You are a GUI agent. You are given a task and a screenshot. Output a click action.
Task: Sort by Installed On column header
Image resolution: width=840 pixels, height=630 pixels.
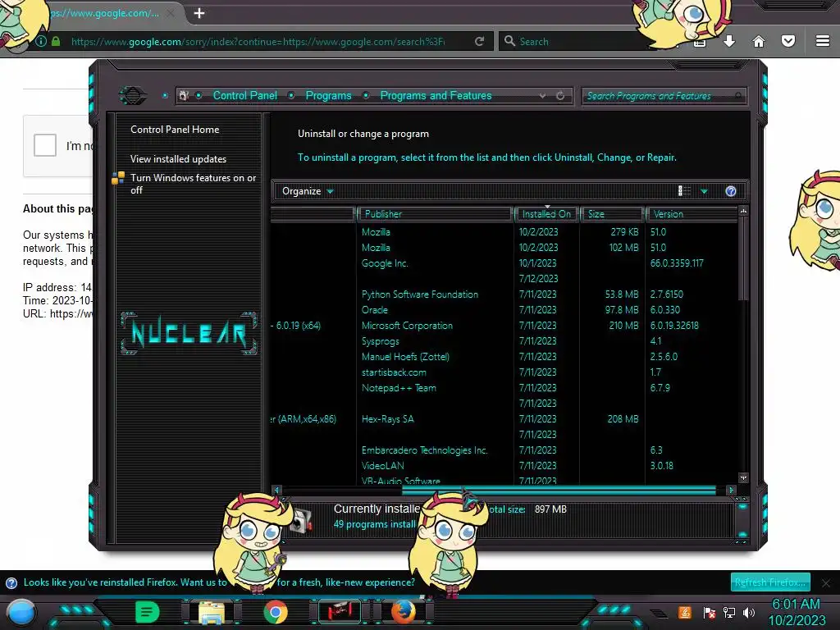point(546,214)
